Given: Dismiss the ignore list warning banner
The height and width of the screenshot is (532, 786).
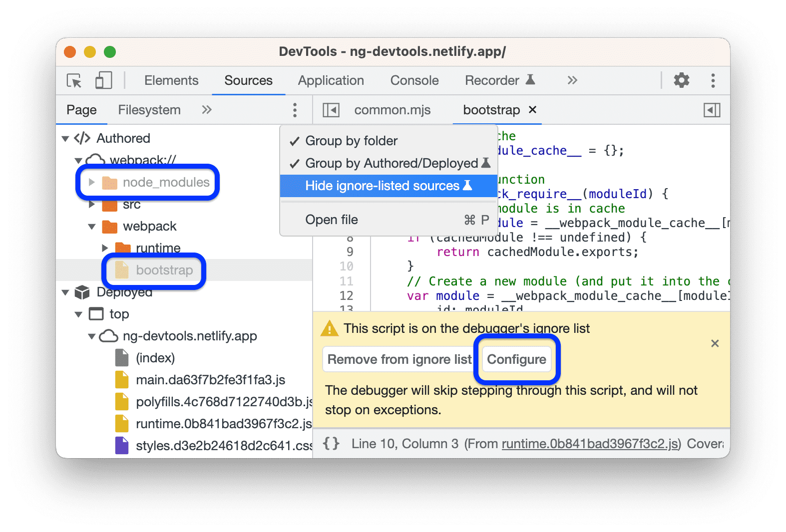Looking at the screenshot, I should (715, 343).
